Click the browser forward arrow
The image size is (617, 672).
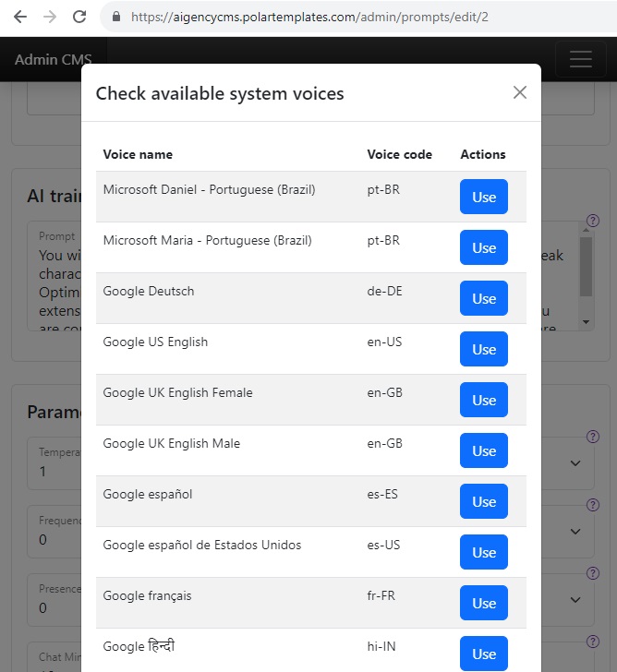[x=50, y=17]
